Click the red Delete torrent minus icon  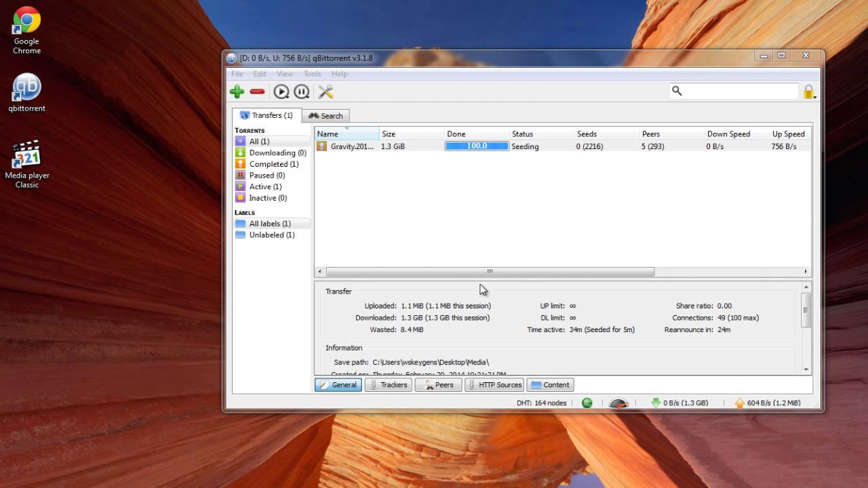click(257, 91)
